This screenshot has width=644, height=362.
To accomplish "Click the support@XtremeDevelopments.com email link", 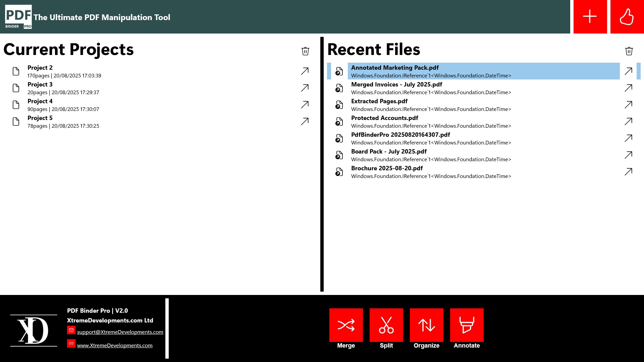I will pos(120,332).
